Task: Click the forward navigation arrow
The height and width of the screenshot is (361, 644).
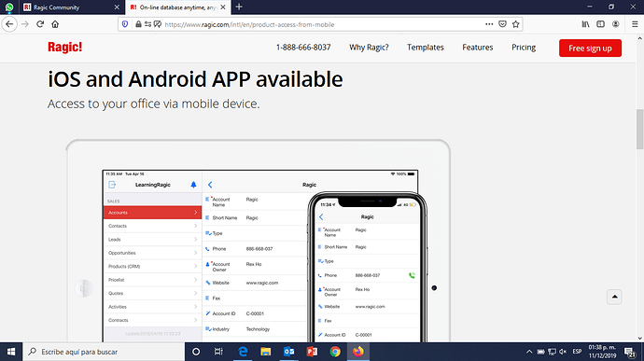Action: point(25,24)
